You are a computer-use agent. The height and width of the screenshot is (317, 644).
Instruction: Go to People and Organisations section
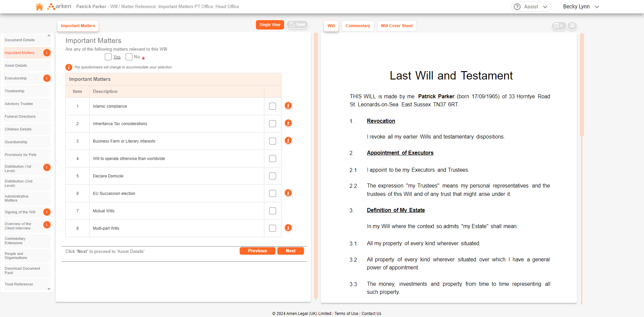click(27, 256)
